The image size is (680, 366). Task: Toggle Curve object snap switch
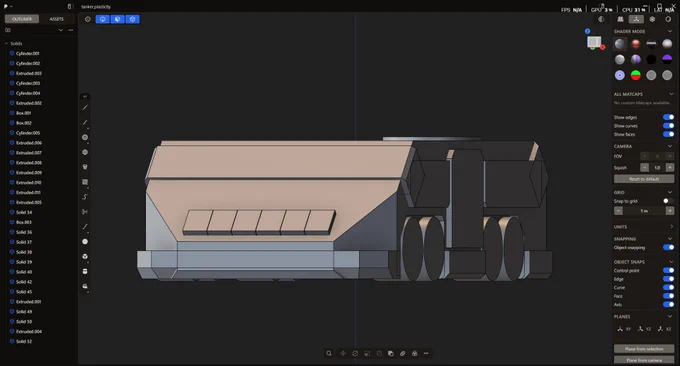point(668,287)
